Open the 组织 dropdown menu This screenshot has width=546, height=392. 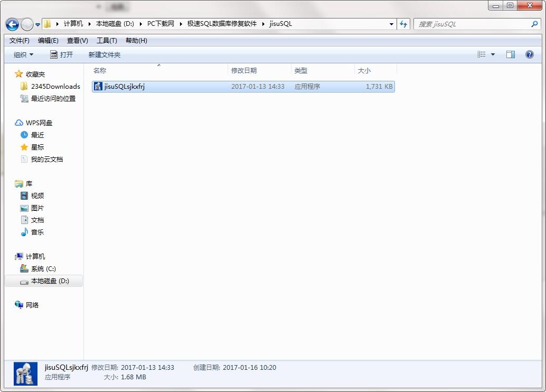coord(23,55)
